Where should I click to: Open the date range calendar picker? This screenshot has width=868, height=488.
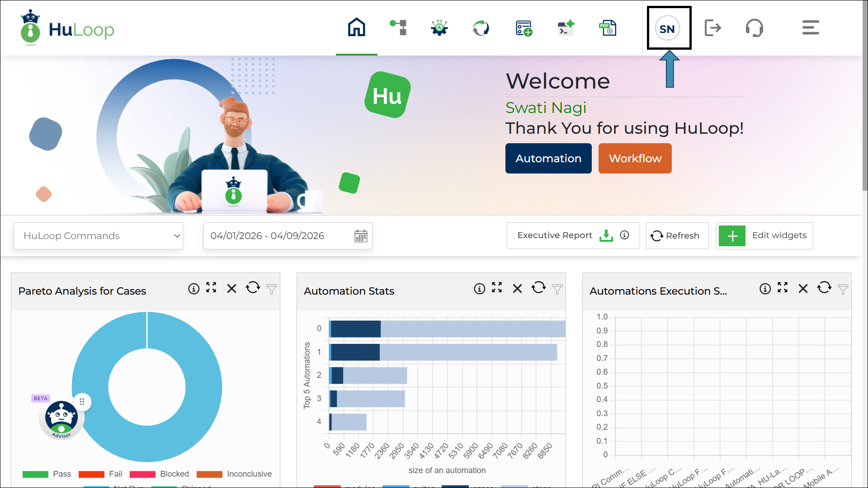361,236
